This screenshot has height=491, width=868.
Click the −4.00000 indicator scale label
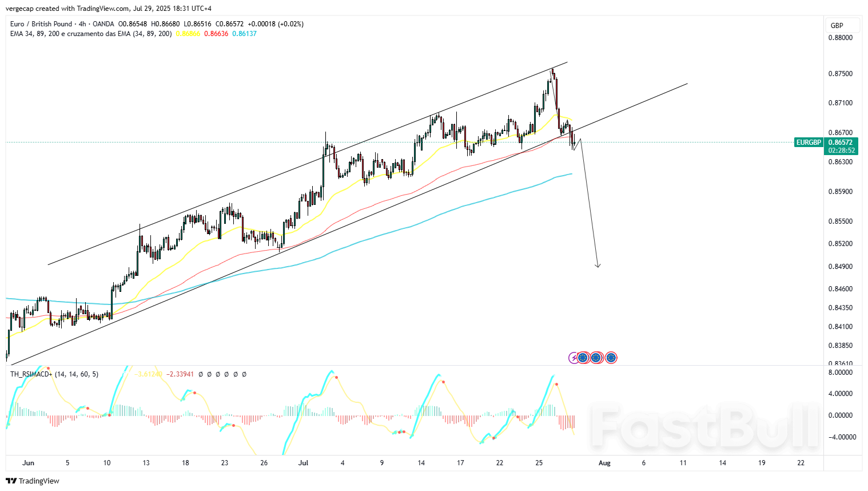click(x=841, y=437)
